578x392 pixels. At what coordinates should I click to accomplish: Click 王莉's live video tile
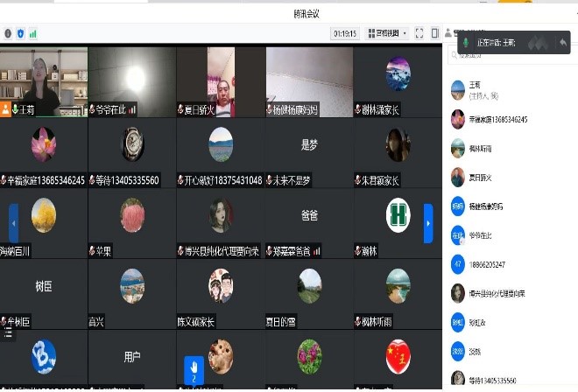tap(44, 80)
